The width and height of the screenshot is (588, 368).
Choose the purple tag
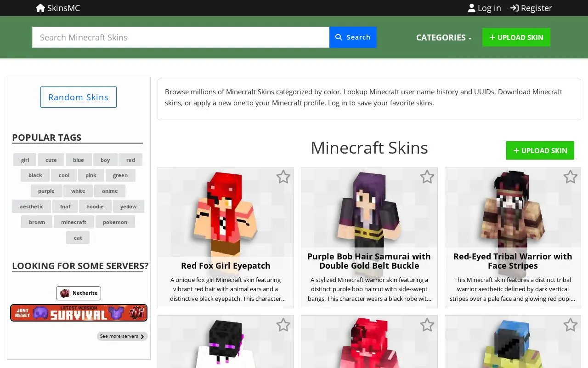pos(46,191)
